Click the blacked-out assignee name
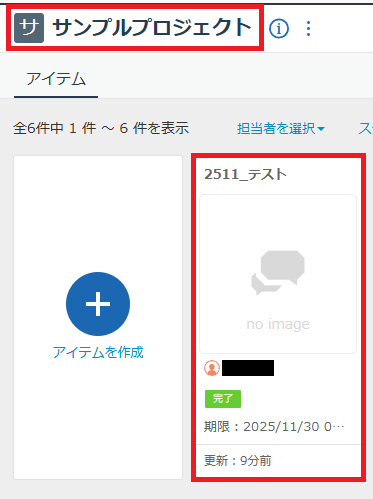This screenshot has height=499, width=373. click(248, 368)
